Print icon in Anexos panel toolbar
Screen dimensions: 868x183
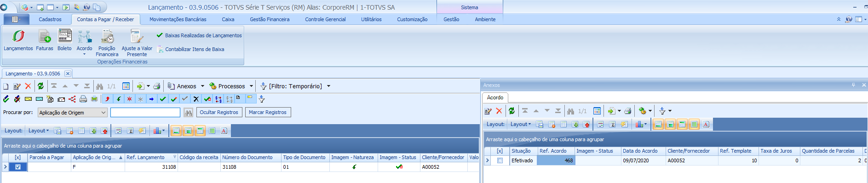tap(628, 111)
